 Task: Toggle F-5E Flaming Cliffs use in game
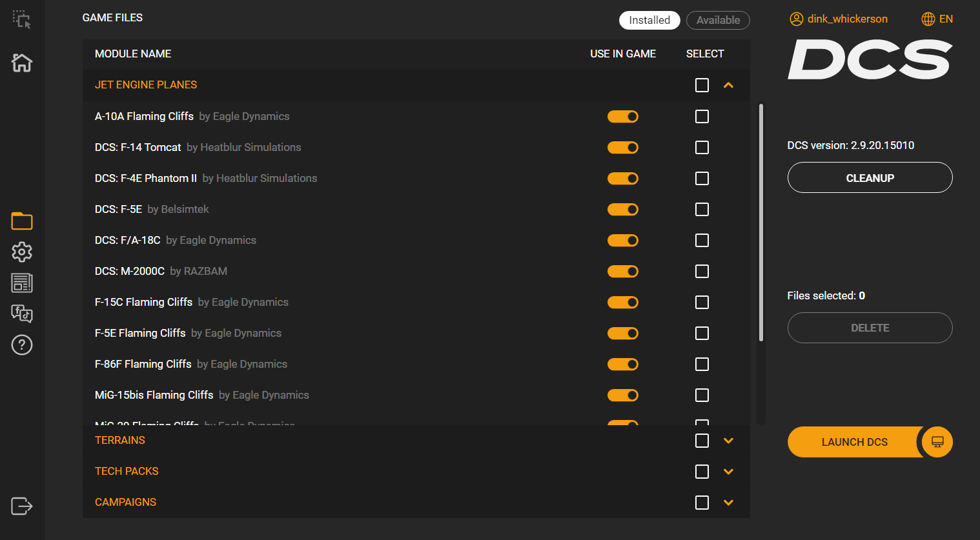pos(623,333)
